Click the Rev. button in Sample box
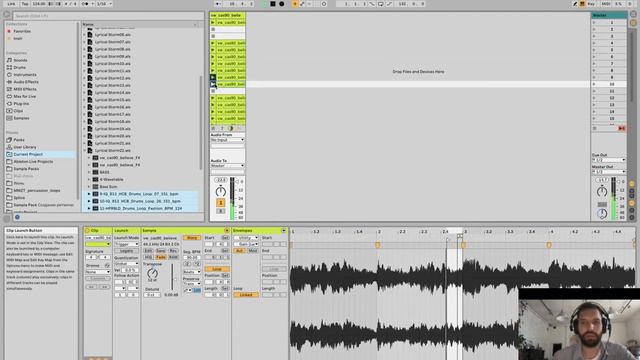 click(173, 251)
